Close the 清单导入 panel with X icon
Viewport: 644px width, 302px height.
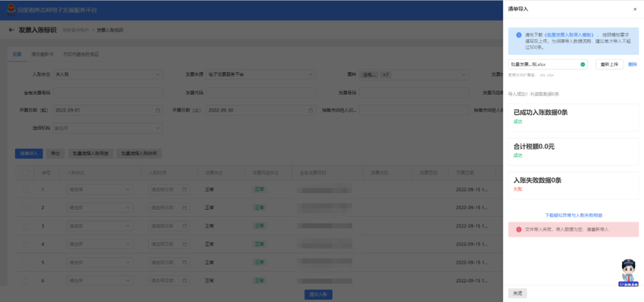(x=634, y=10)
